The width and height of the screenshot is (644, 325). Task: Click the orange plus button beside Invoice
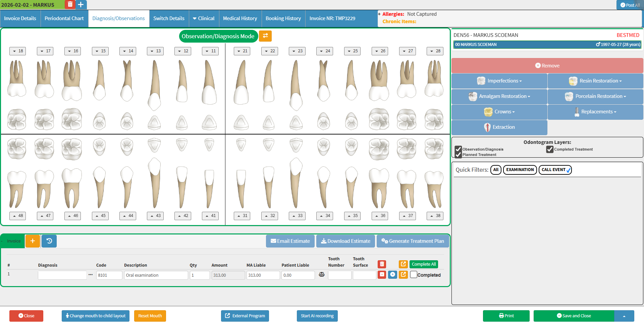click(x=33, y=241)
